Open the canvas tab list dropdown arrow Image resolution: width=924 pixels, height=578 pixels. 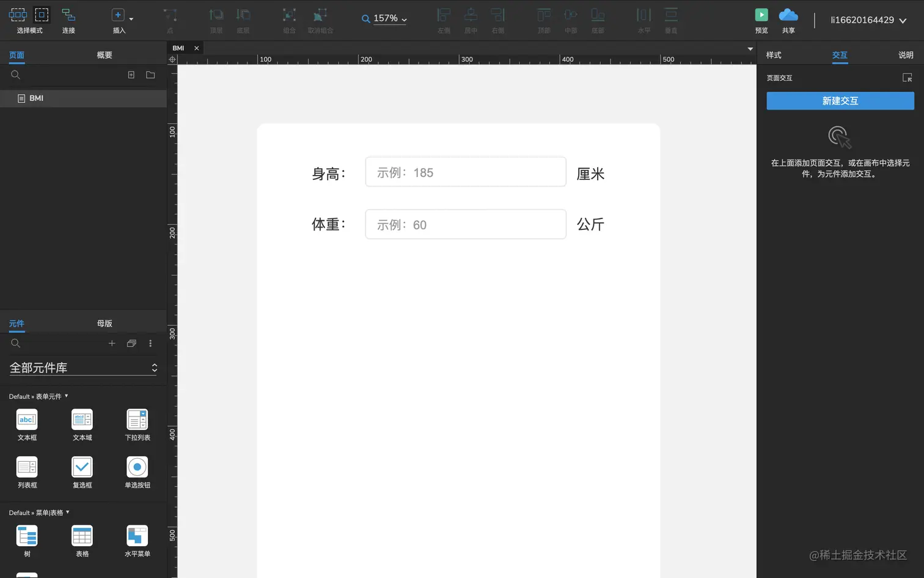750,49
